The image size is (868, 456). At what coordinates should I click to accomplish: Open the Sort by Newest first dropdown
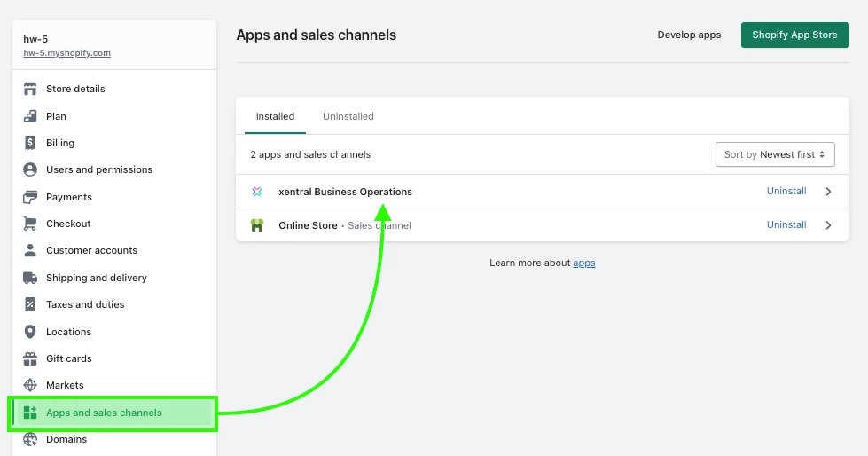[x=775, y=154]
